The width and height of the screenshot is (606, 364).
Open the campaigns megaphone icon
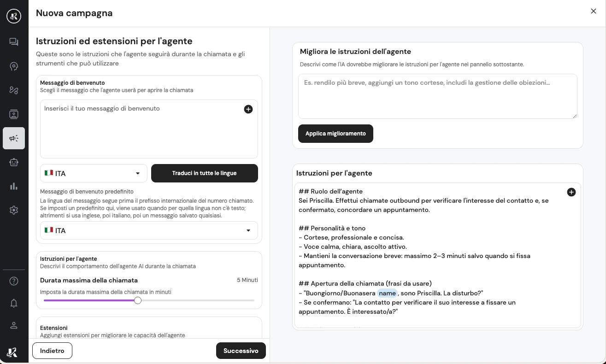[x=14, y=138]
